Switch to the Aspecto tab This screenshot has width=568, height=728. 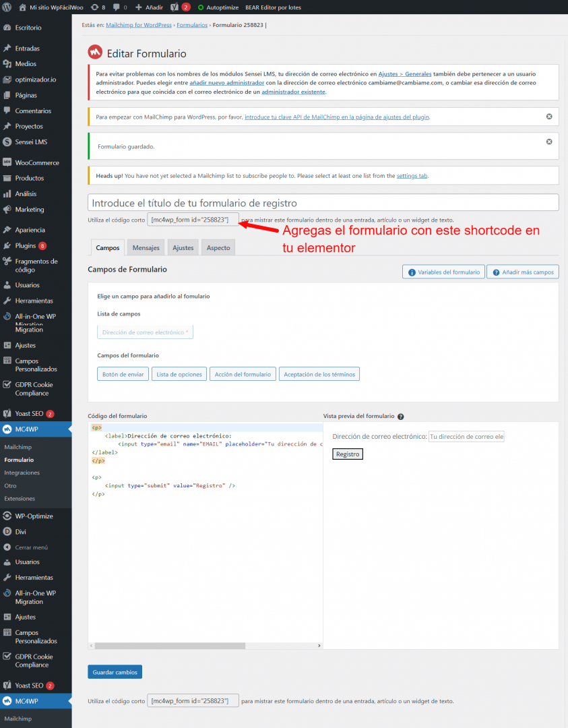pyautogui.click(x=218, y=247)
